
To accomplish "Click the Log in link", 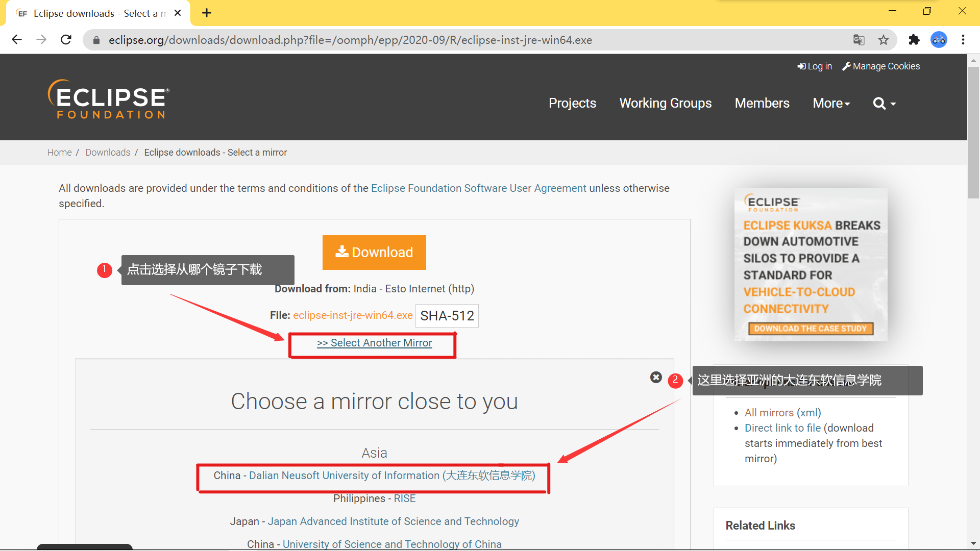I will pyautogui.click(x=815, y=66).
